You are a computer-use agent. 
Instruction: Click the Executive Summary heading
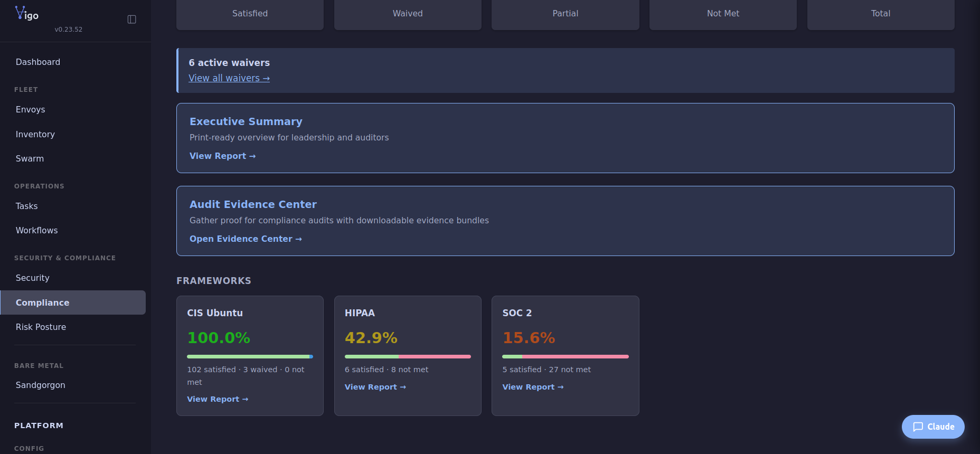pos(246,121)
